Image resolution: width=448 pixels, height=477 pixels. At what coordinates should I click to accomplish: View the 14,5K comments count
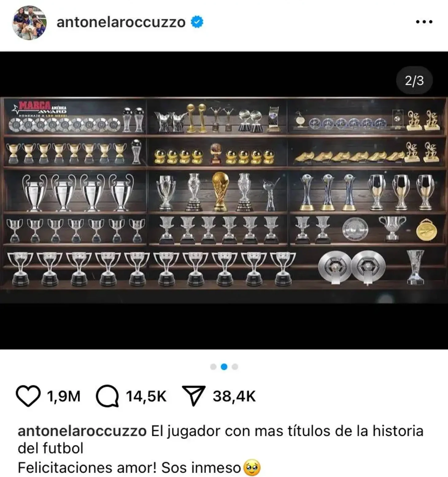(x=146, y=396)
